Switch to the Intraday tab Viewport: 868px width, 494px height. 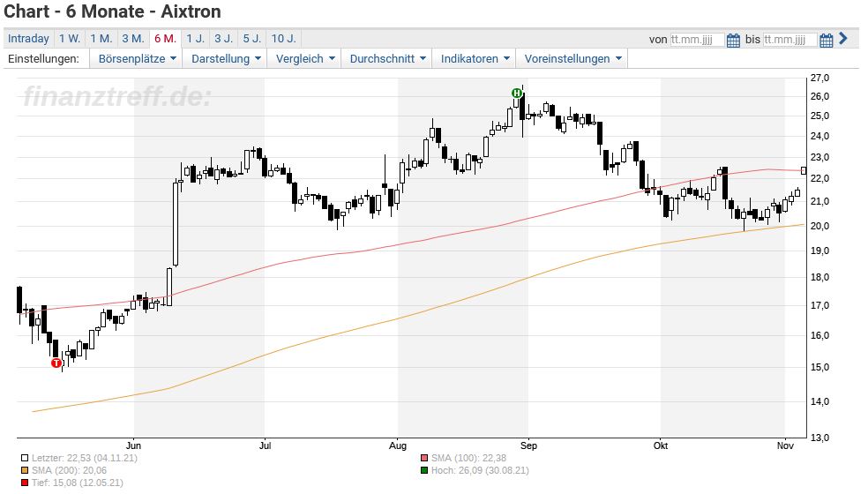tap(28, 38)
